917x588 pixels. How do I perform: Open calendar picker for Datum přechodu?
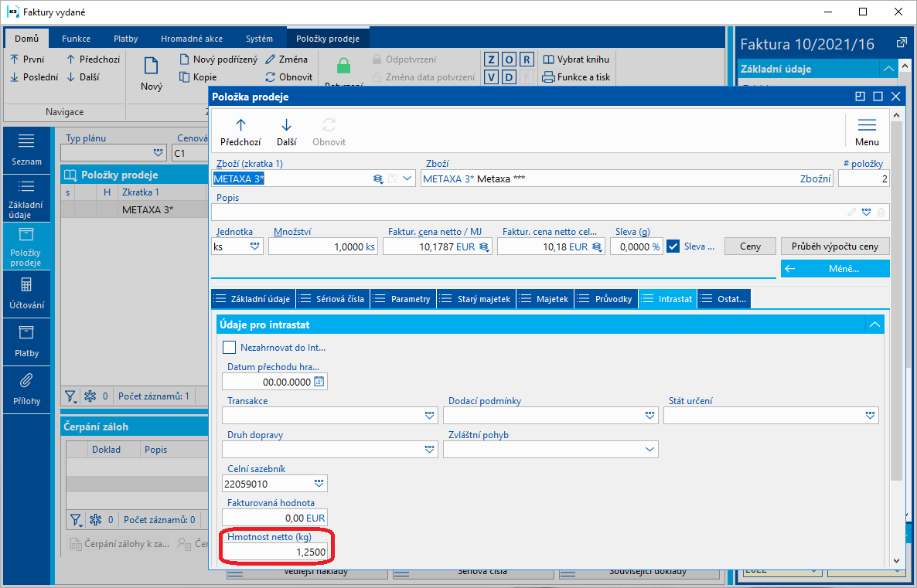point(319,382)
